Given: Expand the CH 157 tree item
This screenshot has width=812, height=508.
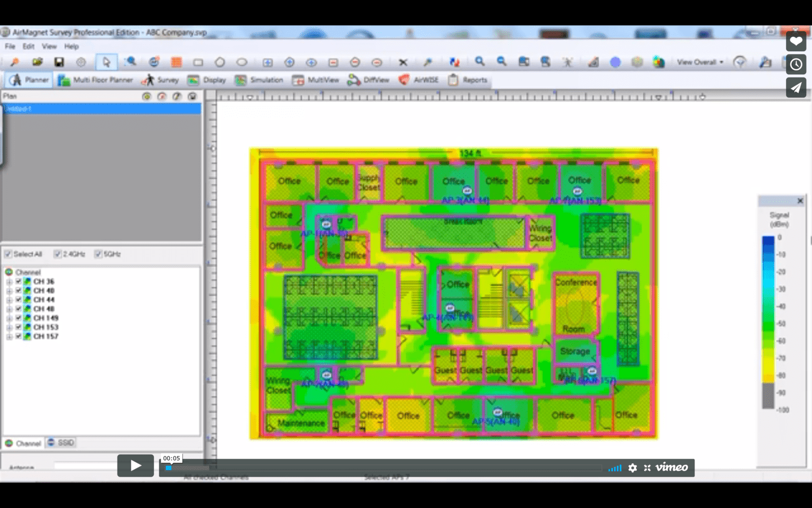Looking at the screenshot, I should click(9, 336).
